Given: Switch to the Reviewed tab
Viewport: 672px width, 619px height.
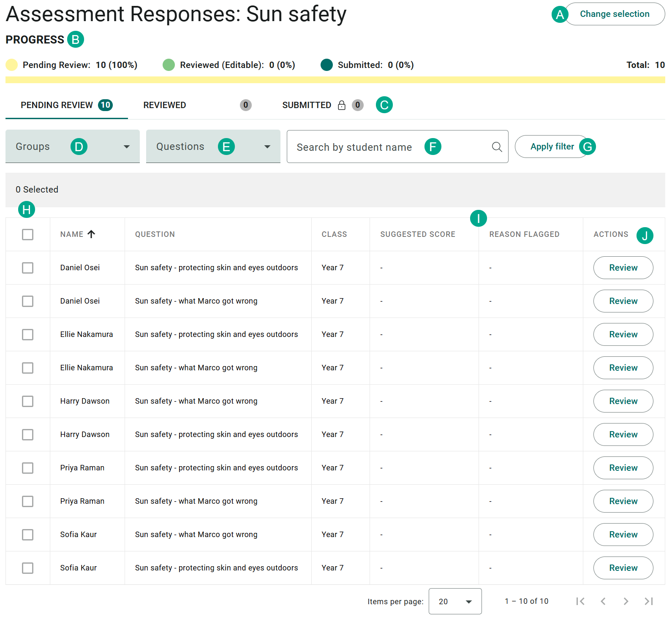Looking at the screenshot, I should (x=197, y=105).
